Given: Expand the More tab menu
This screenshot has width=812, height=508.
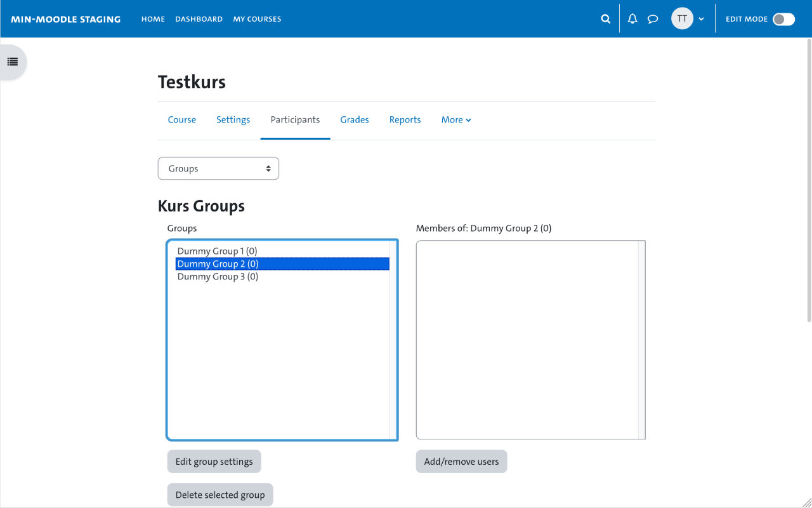Looking at the screenshot, I should [456, 119].
